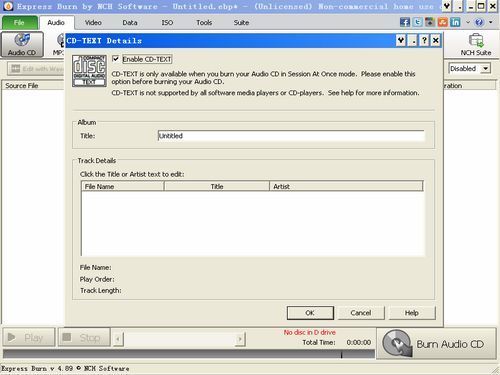Expand the help icon dropdown arrow
500x375 pixels.
click(x=490, y=22)
